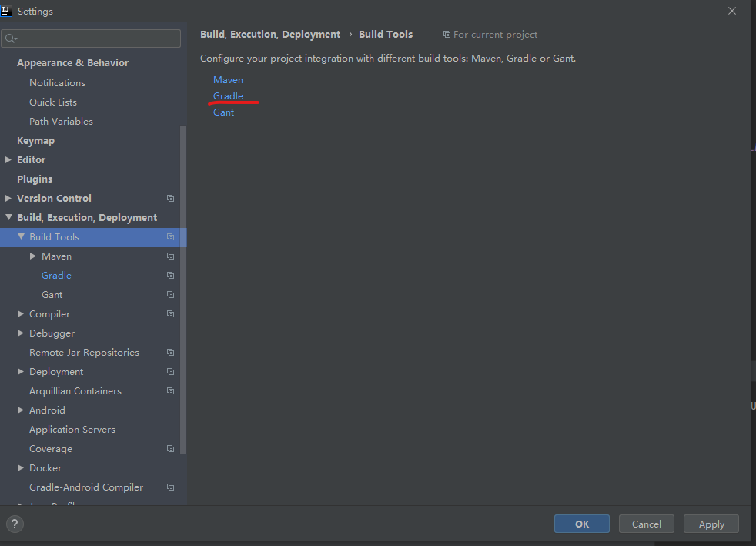The image size is (756, 546).
Task: Click the project-scope icon beside Version Control
Action: (x=170, y=198)
